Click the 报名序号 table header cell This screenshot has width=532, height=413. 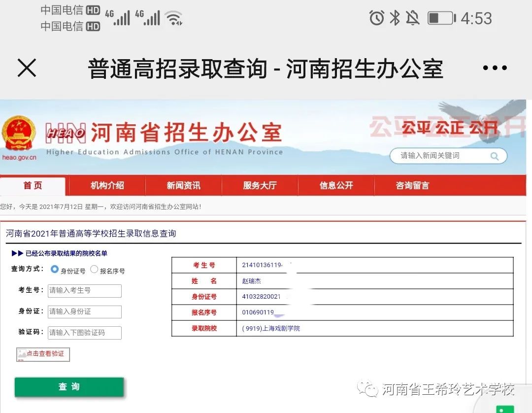click(204, 312)
